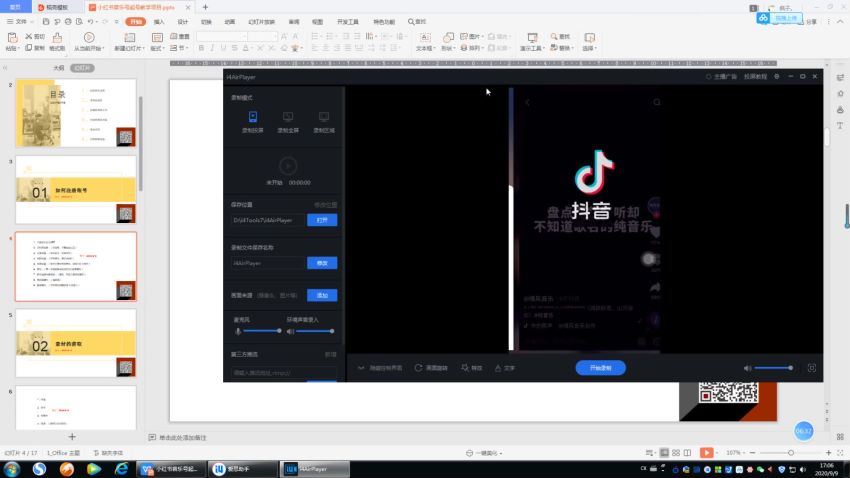Toggle Bold formatting in ribbon
The height and width of the screenshot is (478, 850).
(201, 48)
